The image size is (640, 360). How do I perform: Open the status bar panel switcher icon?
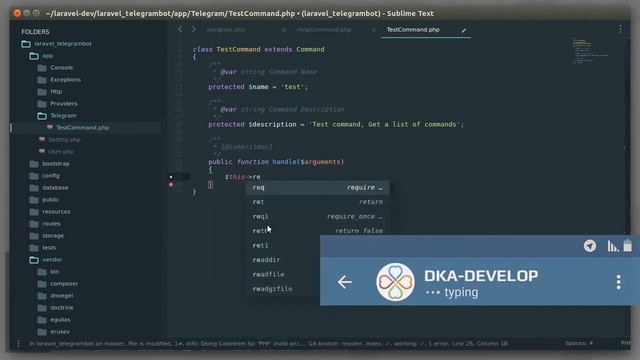coord(18,344)
